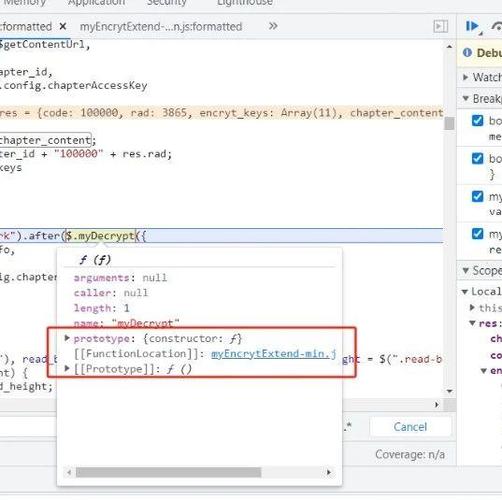This screenshot has width=502, height=500.
Task: Open the myEncrytExtend-min.js FunctionLocation link
Action: click(274, 354)
